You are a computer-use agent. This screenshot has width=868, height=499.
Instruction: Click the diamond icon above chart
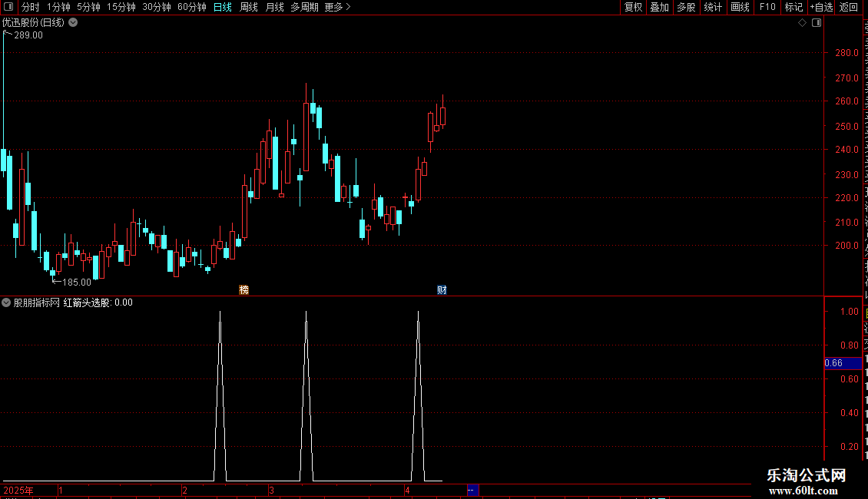(802, 23)
